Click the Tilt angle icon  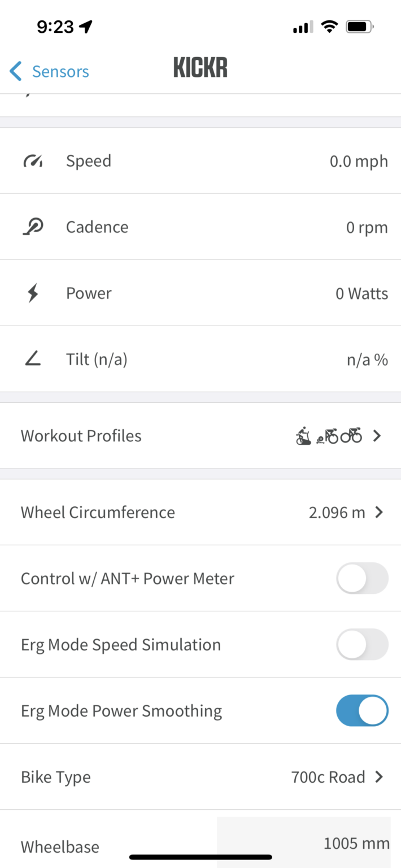pyautogui.click(x=32, y=359)
